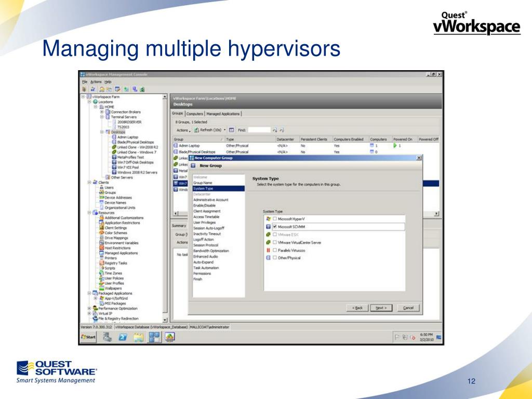
Task: Open Windows Explorer folder taskbar icon
Action: [139, 337]
